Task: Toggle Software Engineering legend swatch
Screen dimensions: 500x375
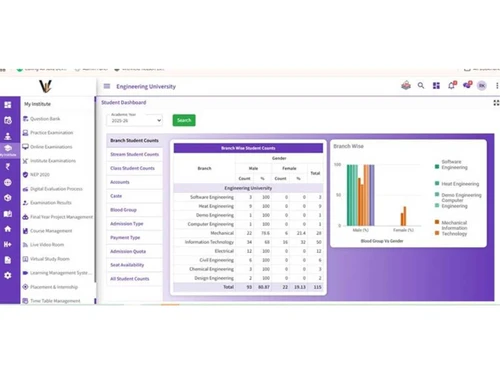Action: [437, 166]
